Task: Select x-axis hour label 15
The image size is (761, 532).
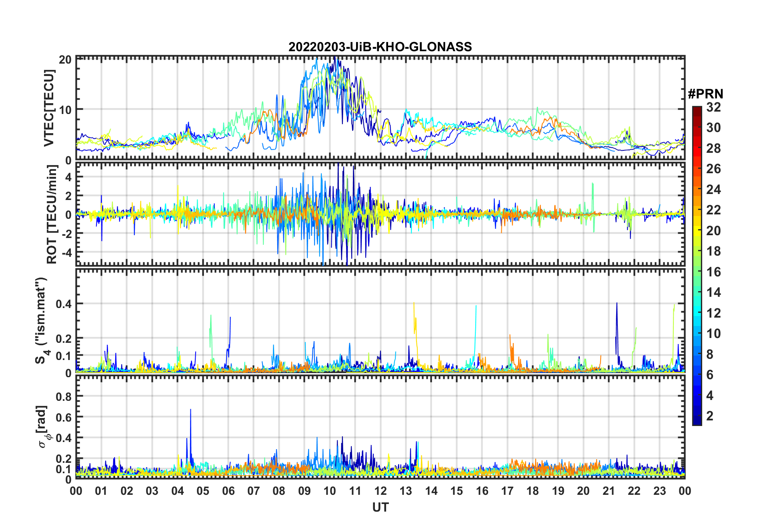Action: tap(457, 491)
